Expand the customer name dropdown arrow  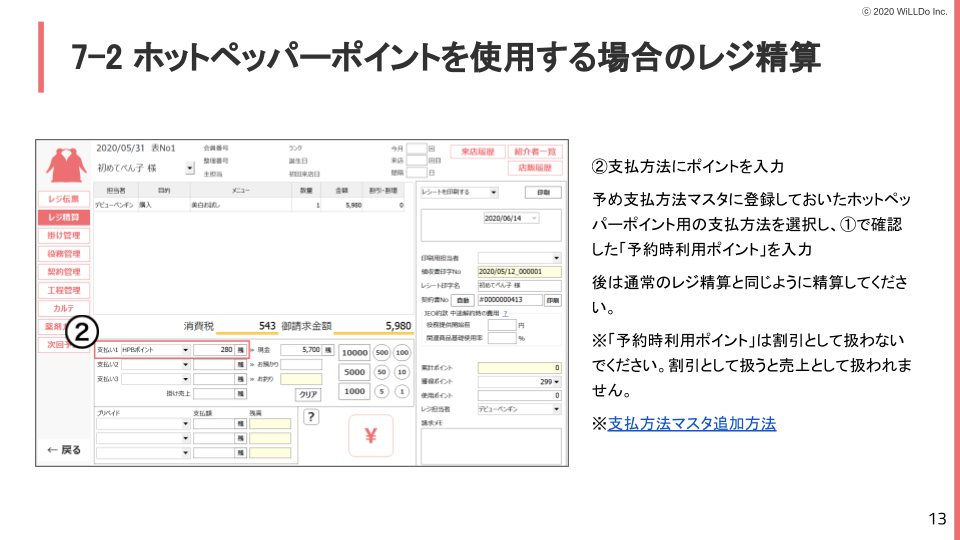(x=189, y=168)
